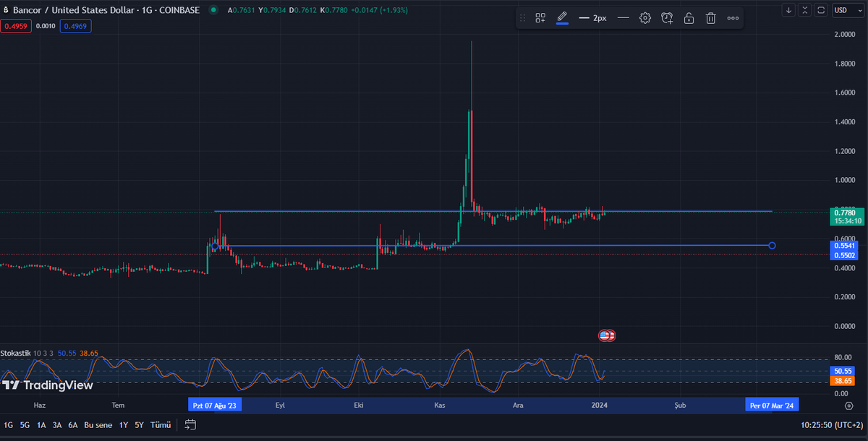Click the Şub month label on time axis
Image resolution: width=868 pixels, height=441 pixels.
click(679, 406)
